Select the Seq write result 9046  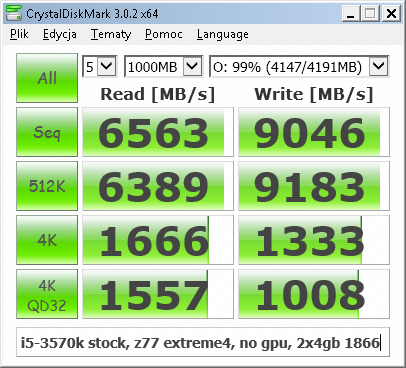pyautogui.click(x=314, y=132)
